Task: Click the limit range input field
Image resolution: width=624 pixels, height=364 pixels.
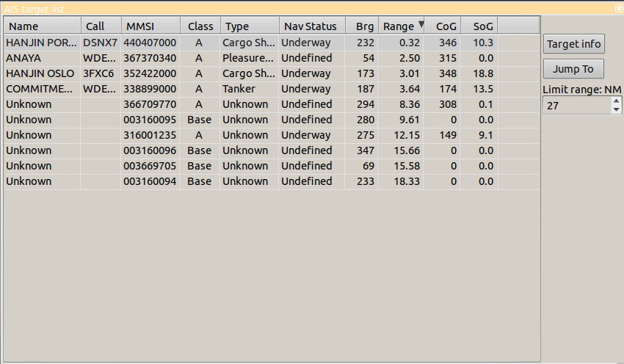Action: (576, 106)
